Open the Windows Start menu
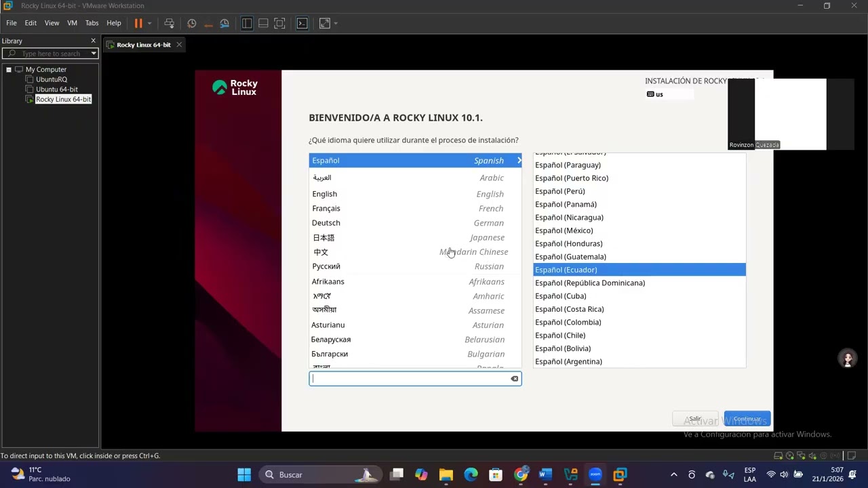Image resolution: width=868 pixels, height=488 pixels. pyautogui.click(x=244, y=474)
